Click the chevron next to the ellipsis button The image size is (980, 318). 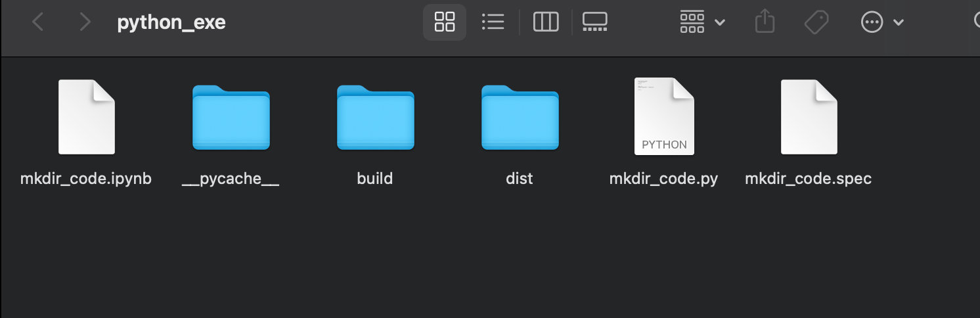(x=898, y=22)
